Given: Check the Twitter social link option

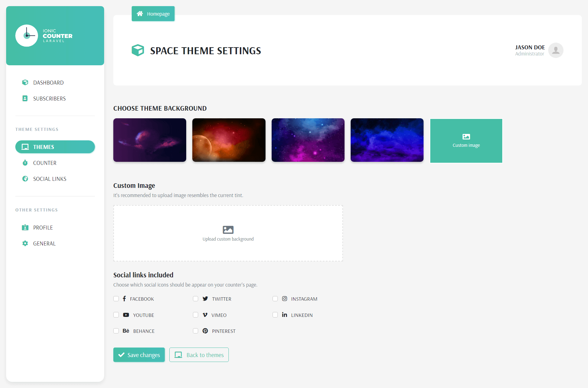Looking at the screenshot, I should coord(196,299).
